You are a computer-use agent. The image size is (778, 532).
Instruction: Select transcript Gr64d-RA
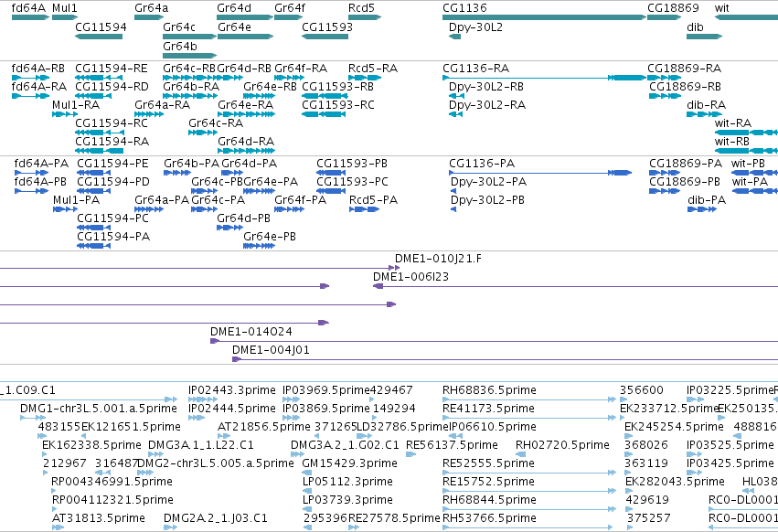coord(246,142)
